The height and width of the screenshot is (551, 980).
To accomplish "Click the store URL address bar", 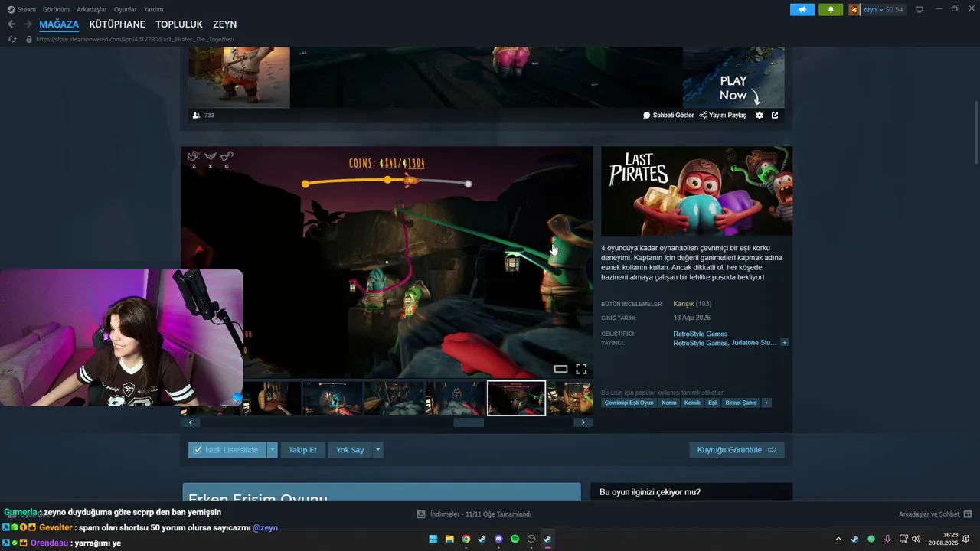I will coord(135,39).
